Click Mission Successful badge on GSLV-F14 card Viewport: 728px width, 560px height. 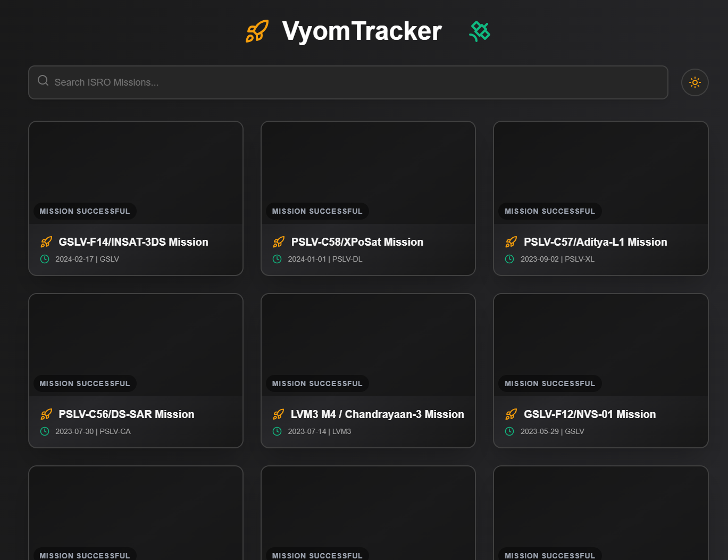click(x=85, y=211)
